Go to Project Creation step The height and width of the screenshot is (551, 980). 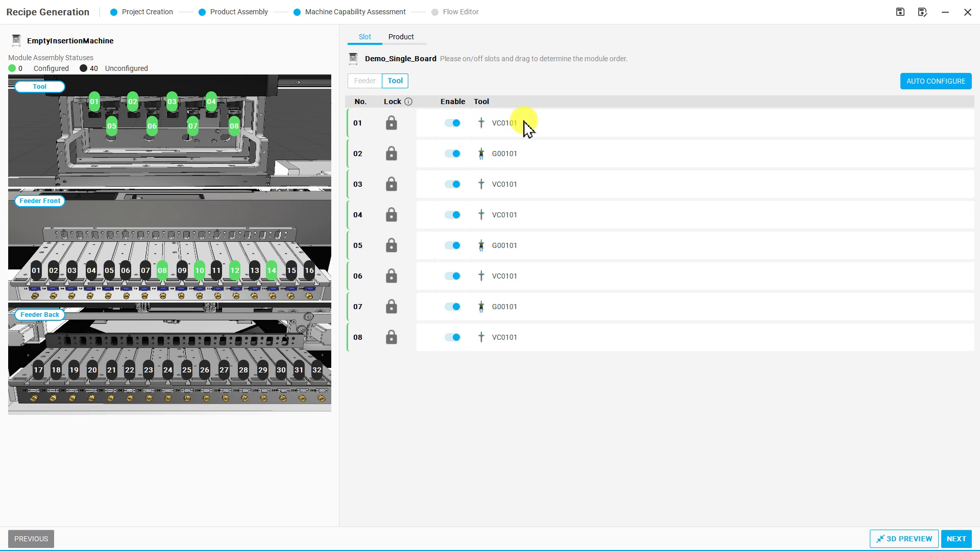click(x=142, y=12)
